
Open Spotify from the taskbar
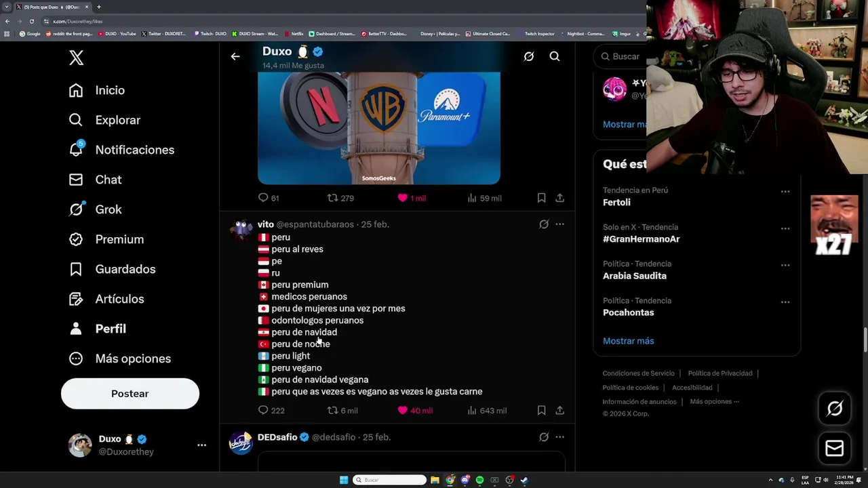(x=479, y=480)
